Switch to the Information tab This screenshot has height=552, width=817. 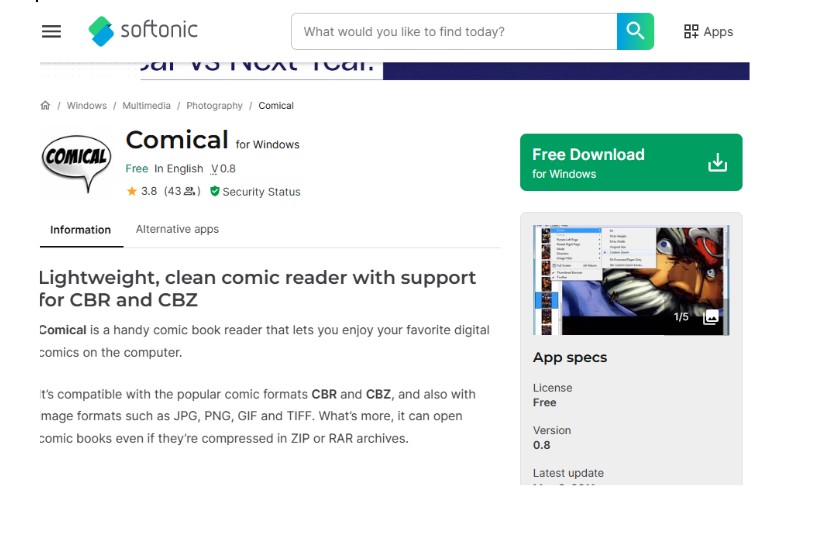(80, 229)
